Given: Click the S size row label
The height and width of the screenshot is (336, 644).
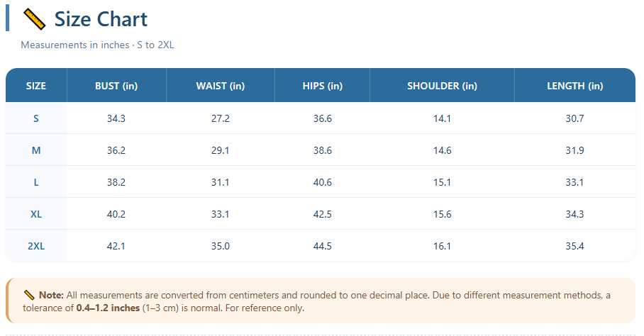Looking at the screenshot, I should tap(36, 118).
